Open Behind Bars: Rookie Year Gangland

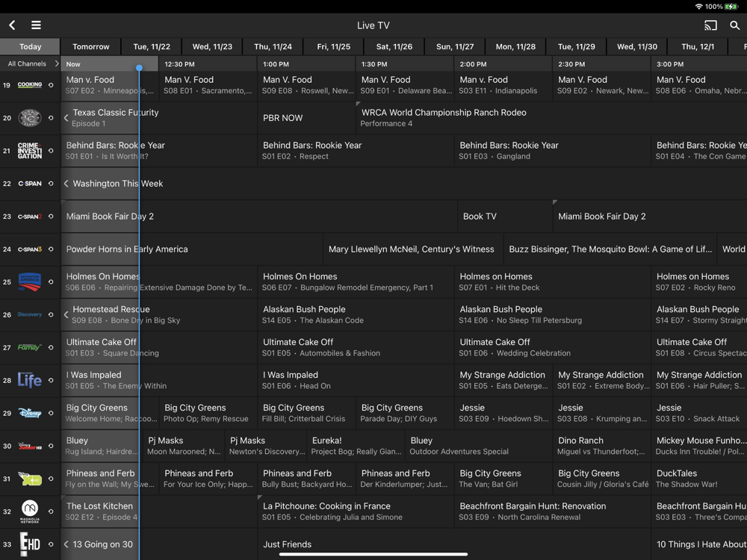pos(552,151)
